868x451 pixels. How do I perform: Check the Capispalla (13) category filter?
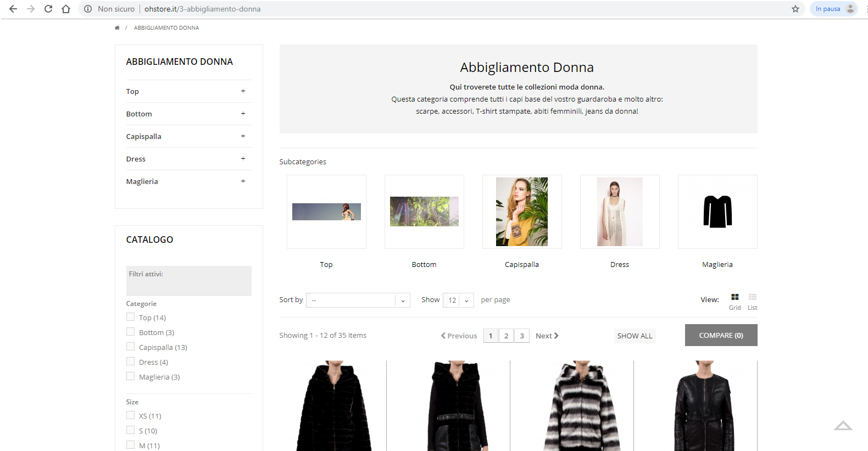(x=130, y=347)
